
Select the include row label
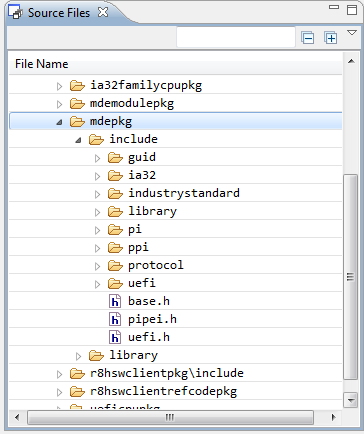click(133, 139)
